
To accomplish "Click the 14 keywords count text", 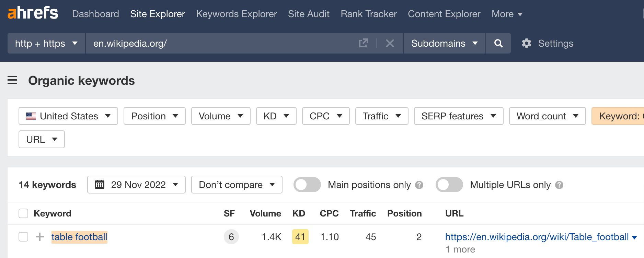I will point(47,185).
